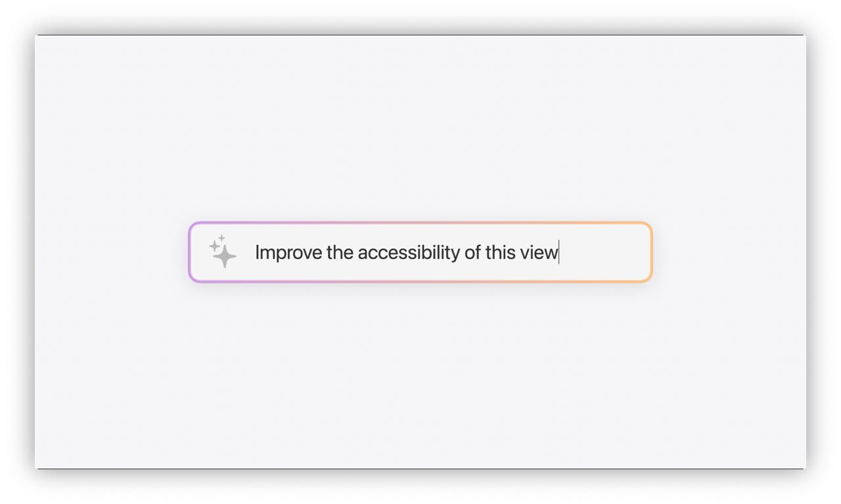Click the gradient border of the prompt box
This screenshot has height=504, width=841.
tap(420, 223)
